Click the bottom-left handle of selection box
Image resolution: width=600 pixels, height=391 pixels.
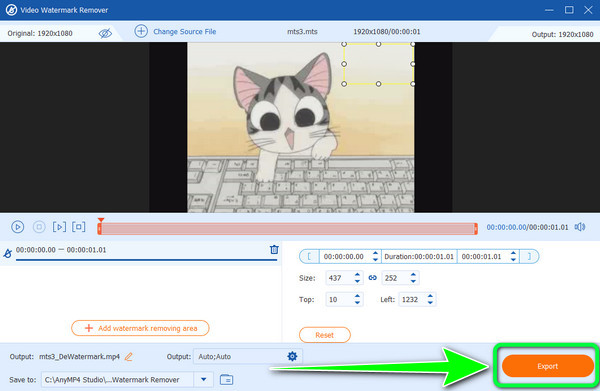(x=344, y=83)
